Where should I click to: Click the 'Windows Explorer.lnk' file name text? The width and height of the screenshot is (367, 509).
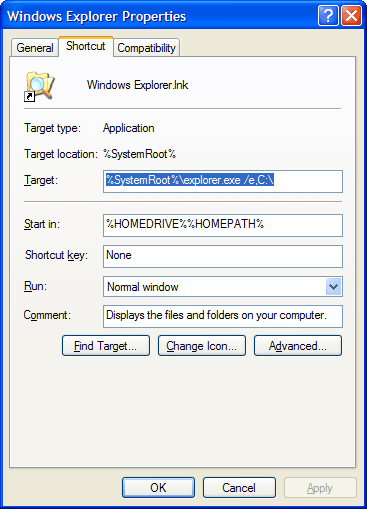137,85
